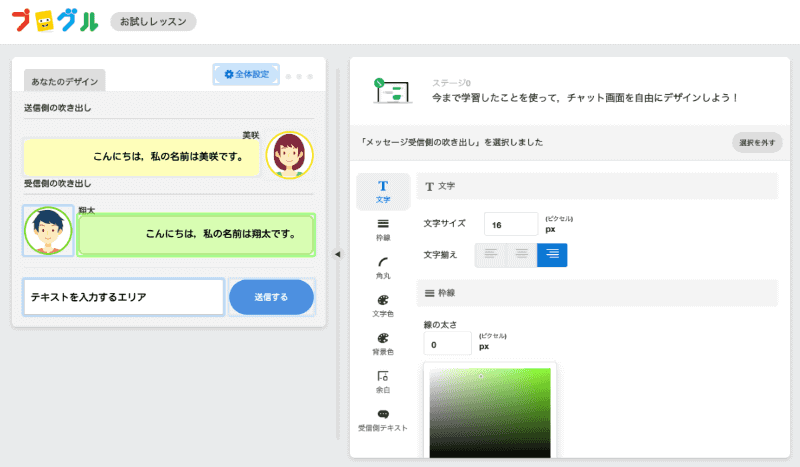The width and height of the screenshot is (800, 467).
Task: Select Shota's avatar image
Action: point(48,230)
